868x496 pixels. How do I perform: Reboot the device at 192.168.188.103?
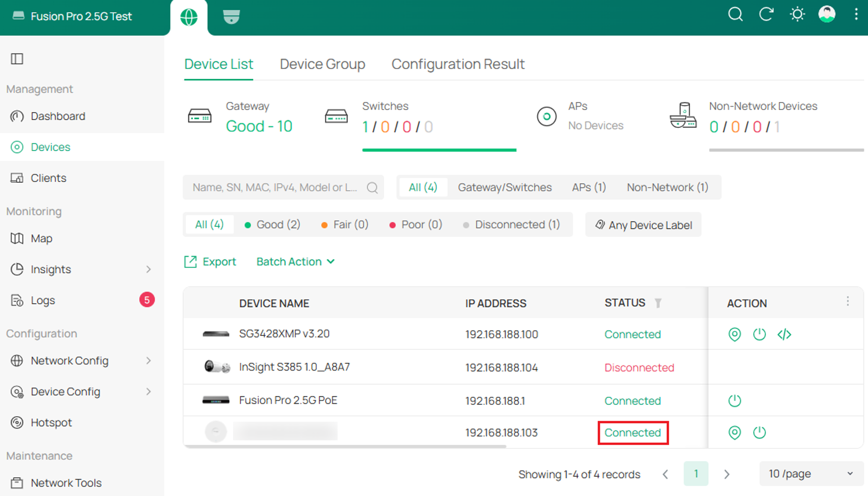point(759,433)
